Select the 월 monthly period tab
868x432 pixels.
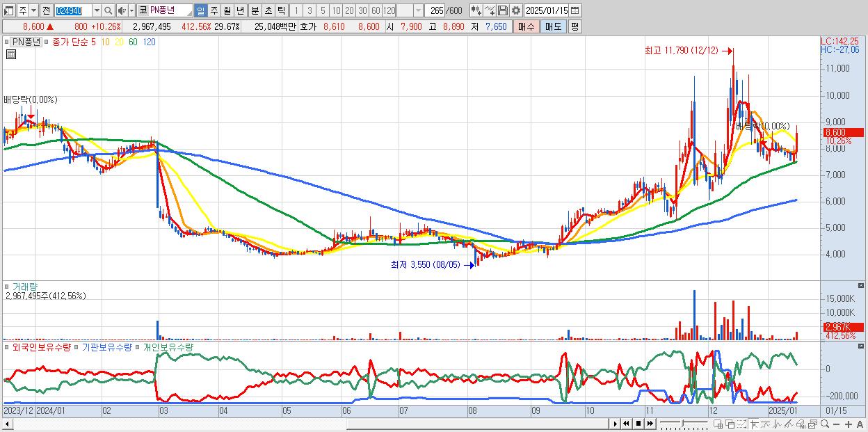pos(227,10)
